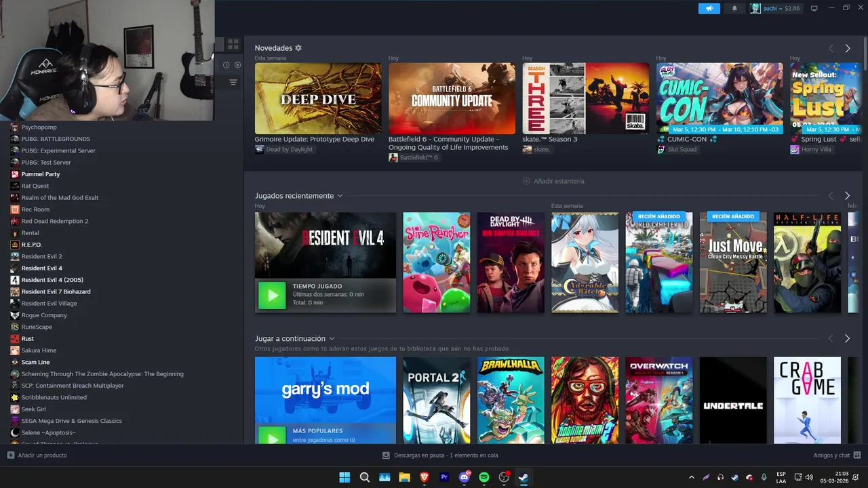Open volume control in system tray
The image size is (868, 488).
[809, 477]
